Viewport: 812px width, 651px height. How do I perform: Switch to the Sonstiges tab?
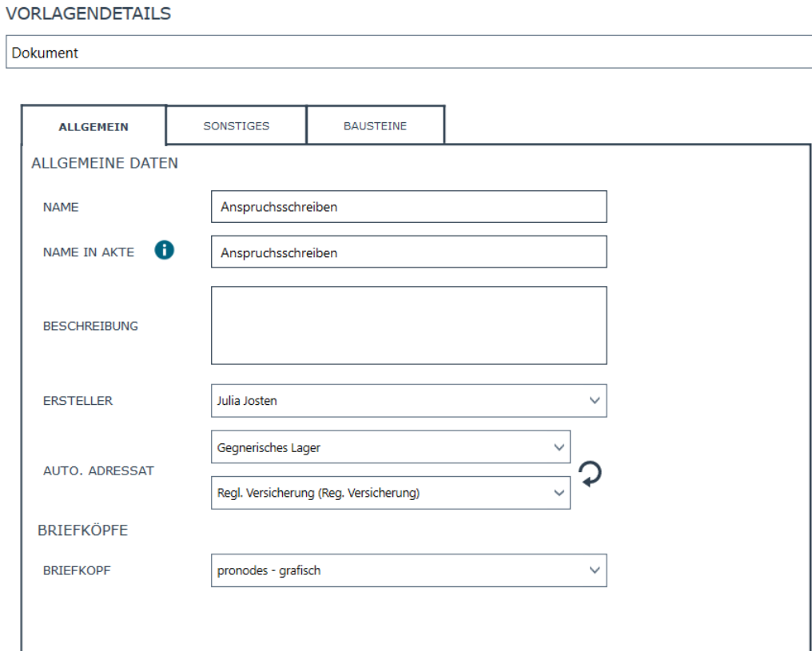[x=236, y=126]
